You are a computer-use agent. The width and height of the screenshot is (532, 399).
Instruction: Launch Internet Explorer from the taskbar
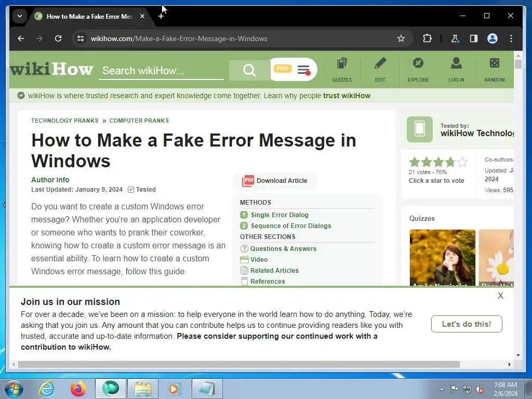(46, 389)
